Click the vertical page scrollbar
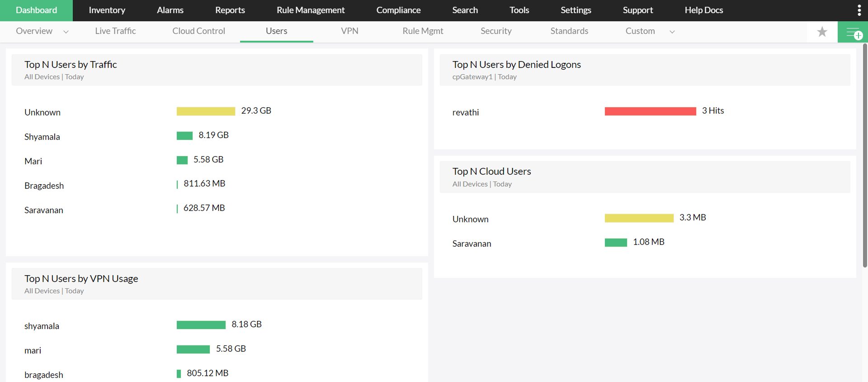 [x=865, y=154]
